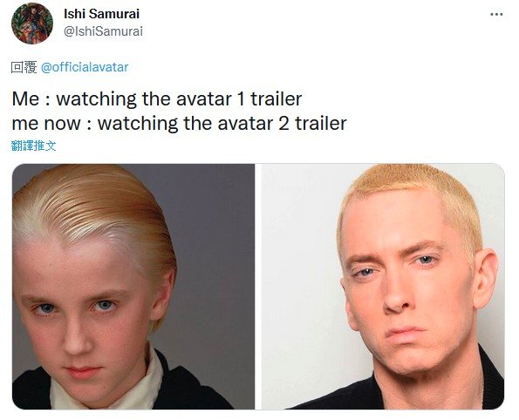Screen dimensions: 519x420
Task: Visit the @IshiSamurai handle link
Action: click(x=103, y=31)
